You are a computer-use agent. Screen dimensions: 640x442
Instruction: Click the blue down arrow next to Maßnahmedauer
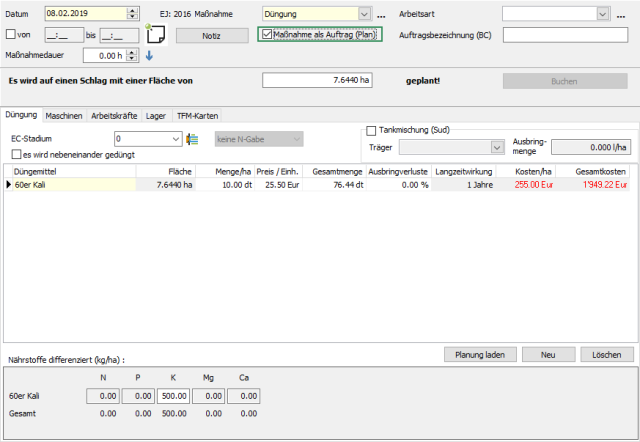149,55
